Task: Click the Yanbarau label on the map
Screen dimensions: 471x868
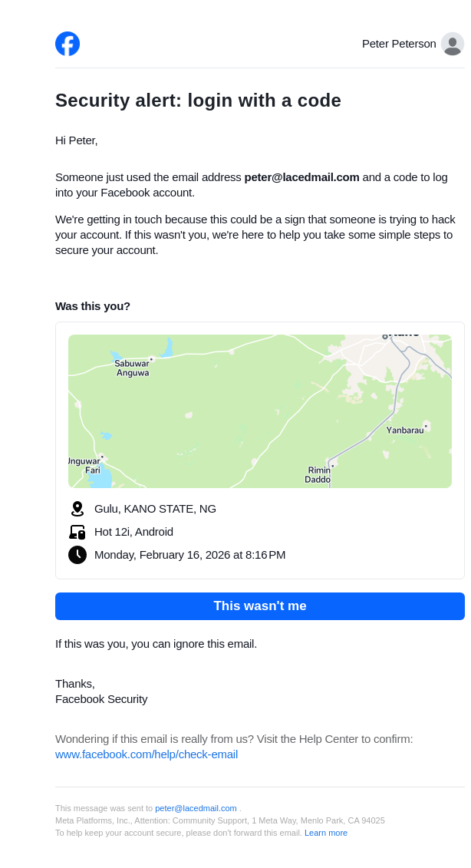Action: pos(404,431)
